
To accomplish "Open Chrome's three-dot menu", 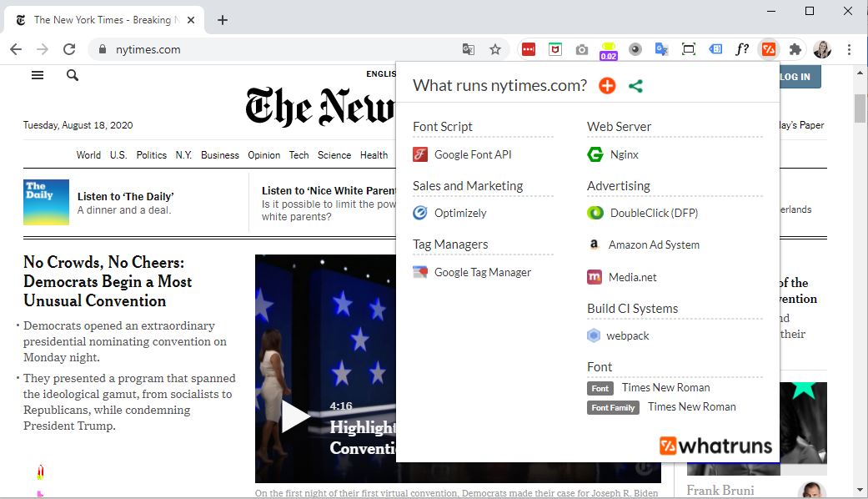I will (x=849, y=49).
